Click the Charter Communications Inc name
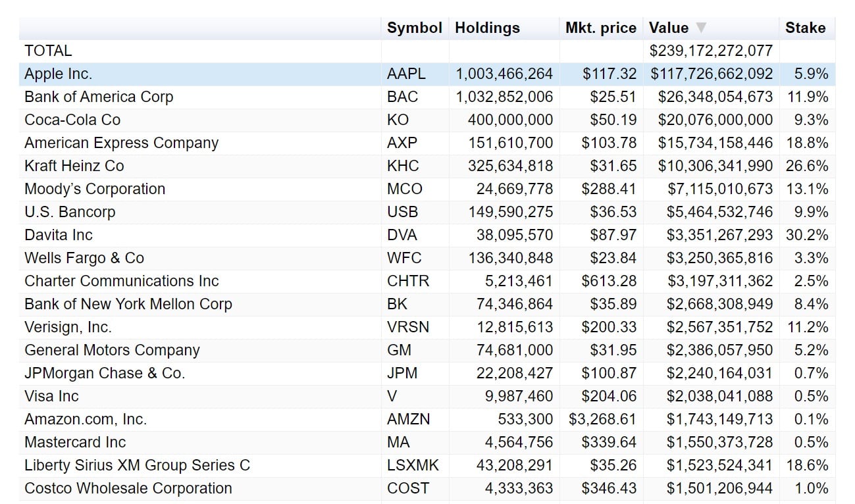Screen dimensions: 855x504 [121, 281]
